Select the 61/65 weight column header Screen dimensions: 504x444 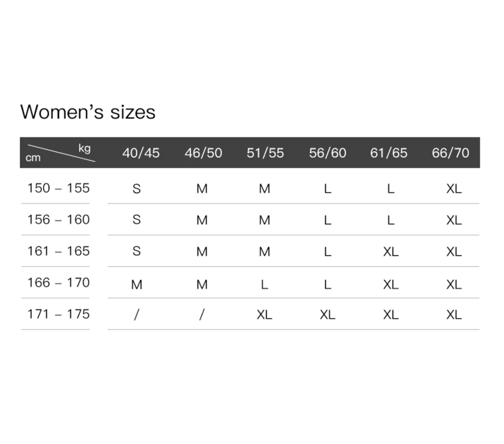tap(389, 153)
